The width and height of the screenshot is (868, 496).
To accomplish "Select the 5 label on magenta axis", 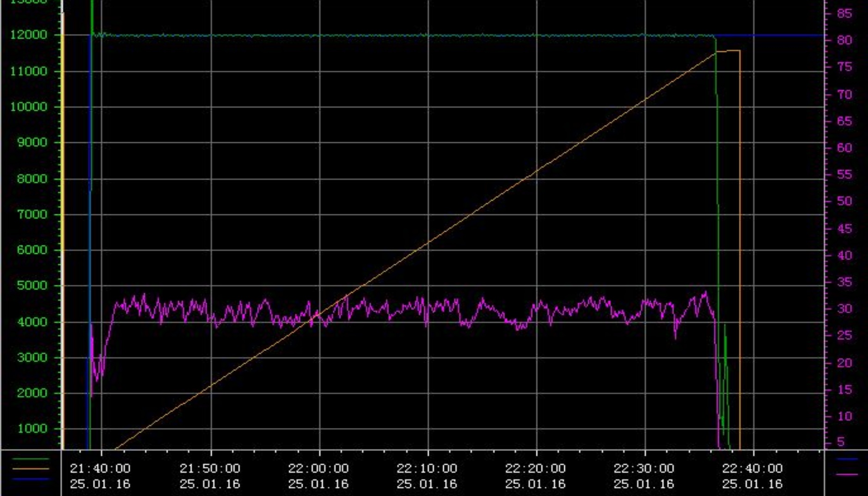I will [x=841, y=442].
